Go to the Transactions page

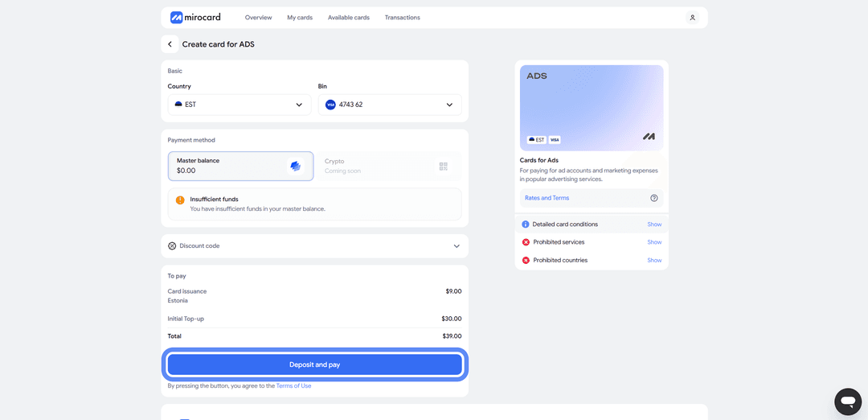click(403, 18)
